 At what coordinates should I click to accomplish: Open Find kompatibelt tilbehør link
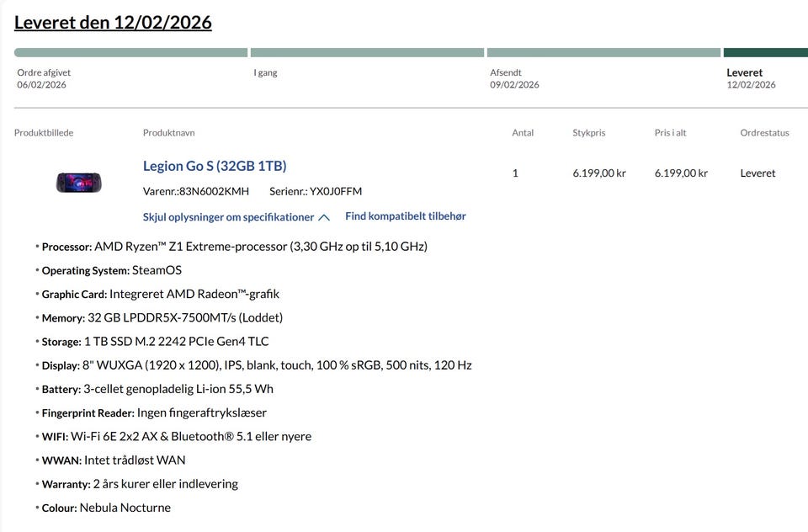coord(405,216)
